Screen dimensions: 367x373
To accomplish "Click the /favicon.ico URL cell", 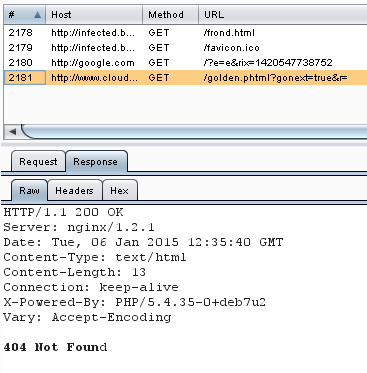I will 231,48.
